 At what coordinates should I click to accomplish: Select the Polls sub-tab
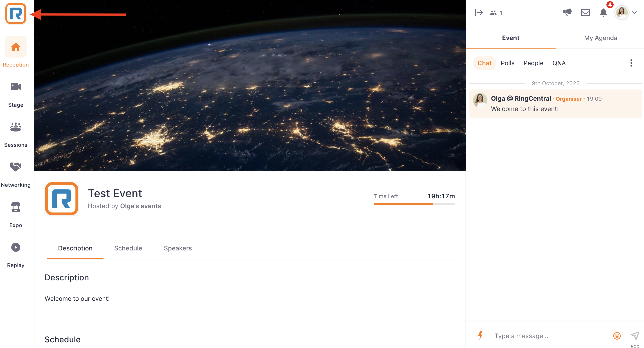[x=507, y=63]
